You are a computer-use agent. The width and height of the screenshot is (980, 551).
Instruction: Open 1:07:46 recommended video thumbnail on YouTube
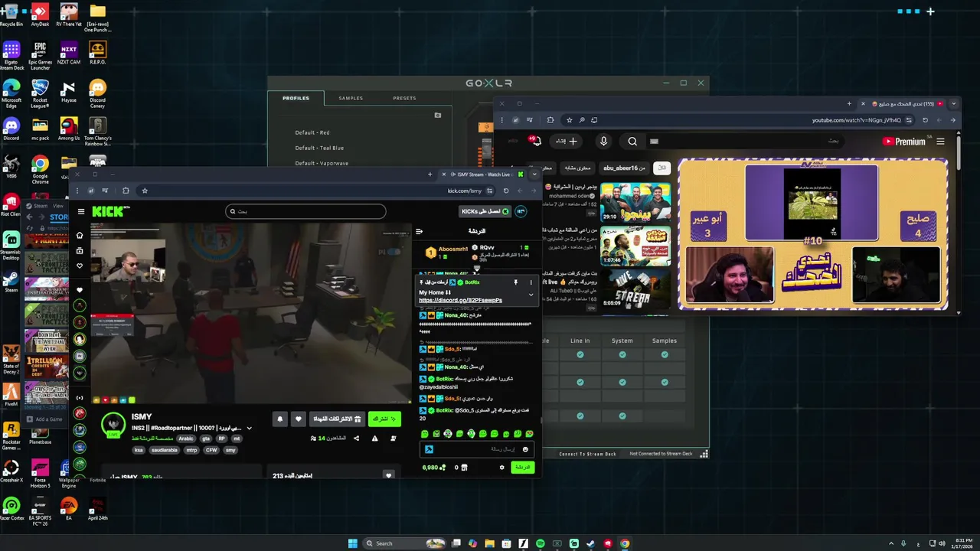tap(635, 246)
